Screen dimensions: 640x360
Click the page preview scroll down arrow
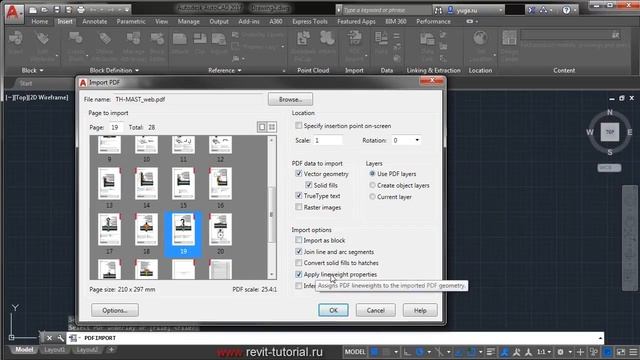(x=271, y=275)
